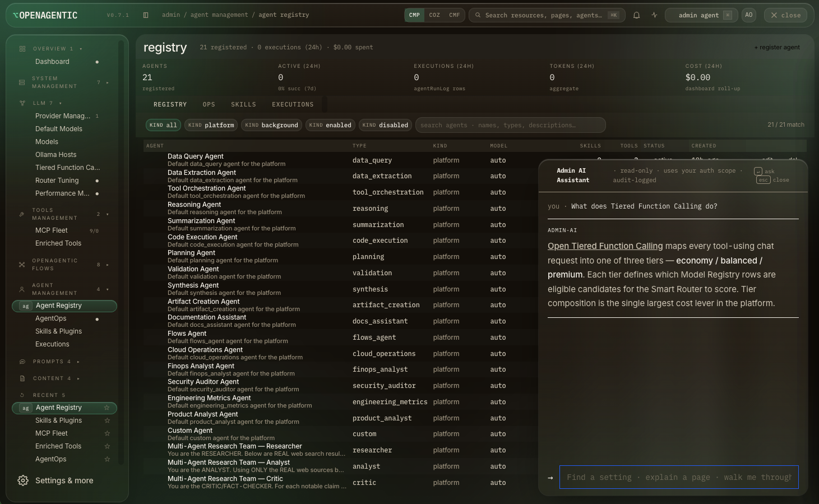This screenshot has height=504, width=819.
Task: Open the REGISTRY tab
Action: point(170,105)
